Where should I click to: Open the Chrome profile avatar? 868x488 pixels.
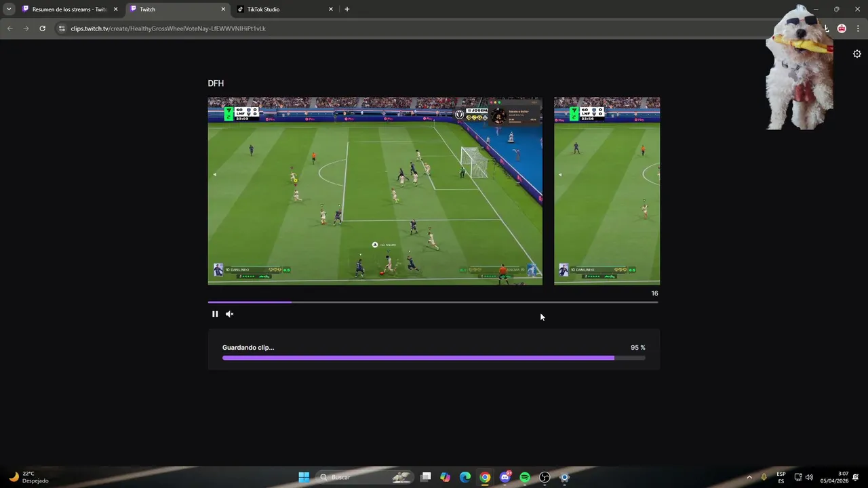tap(842, 28)
